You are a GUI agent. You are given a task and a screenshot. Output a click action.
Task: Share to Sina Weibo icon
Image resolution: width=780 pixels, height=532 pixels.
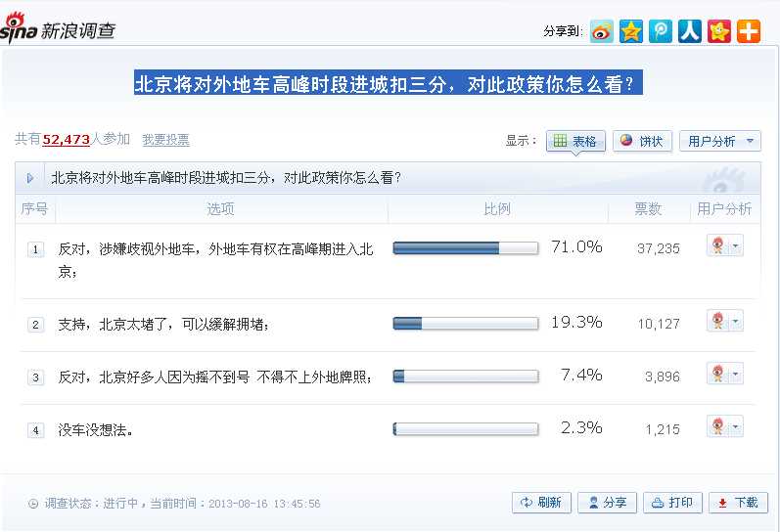click(602, 32)
